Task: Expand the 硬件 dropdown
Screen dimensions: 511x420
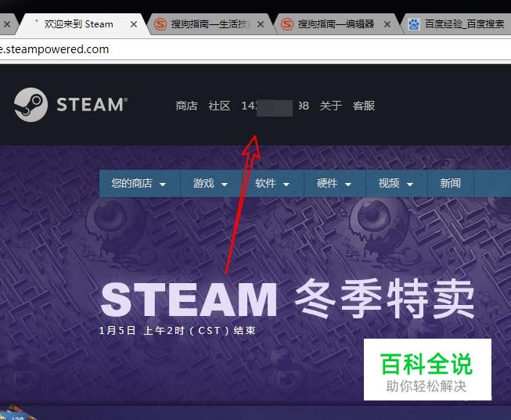Action: click(334, 184)
